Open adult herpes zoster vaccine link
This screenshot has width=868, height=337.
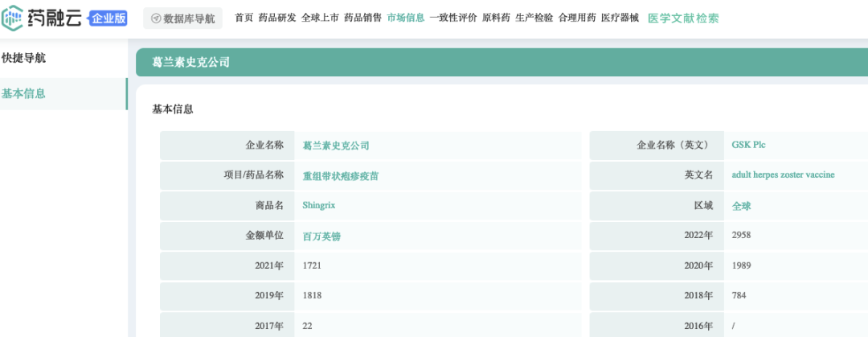pyautogui.click(x=784, y=175)
